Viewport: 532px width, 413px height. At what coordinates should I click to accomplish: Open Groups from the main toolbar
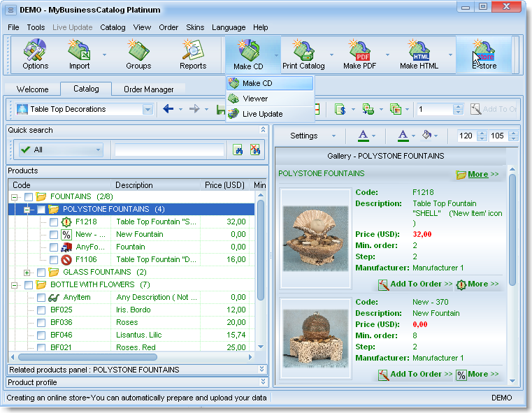138,55
